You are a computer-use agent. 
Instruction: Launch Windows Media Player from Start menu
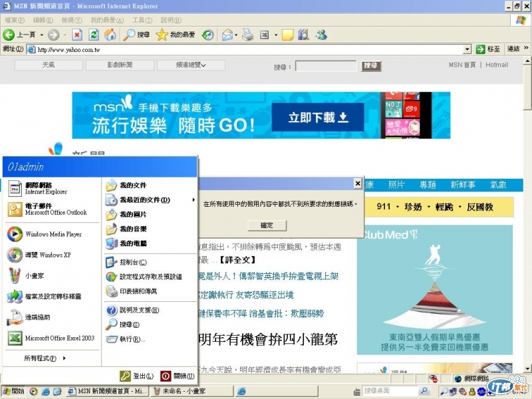coord(51,234)
